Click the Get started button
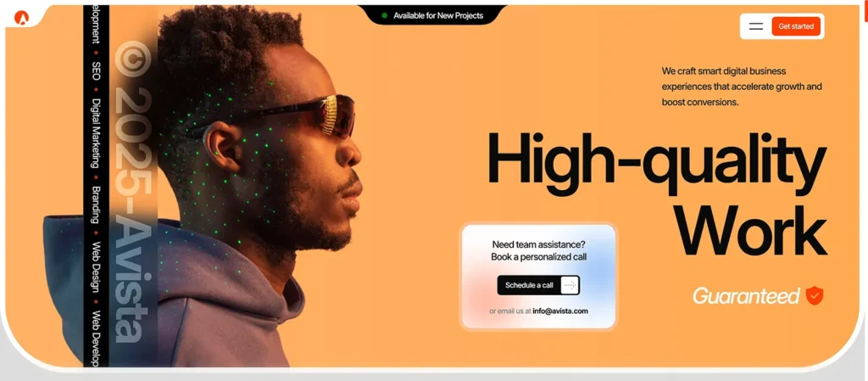Viewport: 868px width, 381px height. click(x=795, y=26)
